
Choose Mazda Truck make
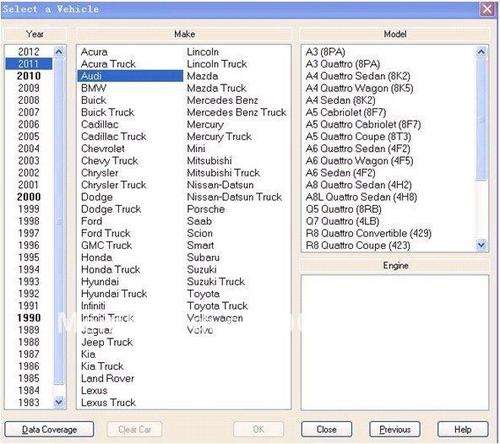coord(217,88)
